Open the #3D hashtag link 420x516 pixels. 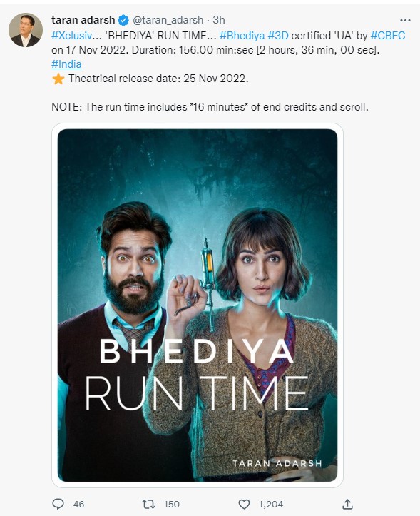tap(278, 36)
